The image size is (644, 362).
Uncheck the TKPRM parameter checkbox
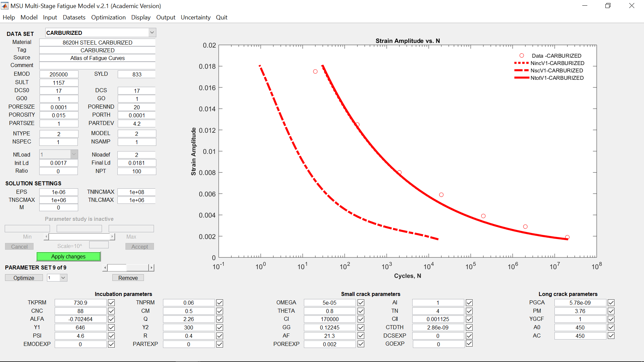point(111,303)
